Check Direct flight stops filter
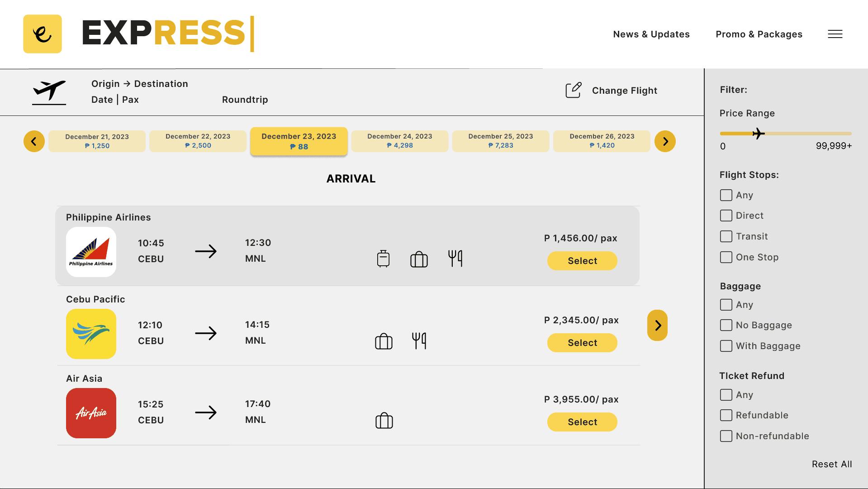This screenshot has width=868, height=489. pyautogui.click(x=726, y=216)
